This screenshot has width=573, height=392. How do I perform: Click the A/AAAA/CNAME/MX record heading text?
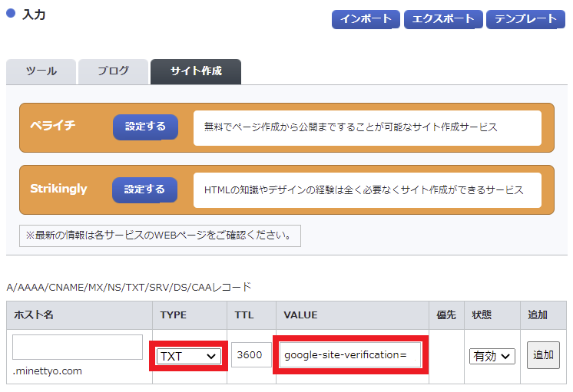pyautogui.click(x=128, y=287)
